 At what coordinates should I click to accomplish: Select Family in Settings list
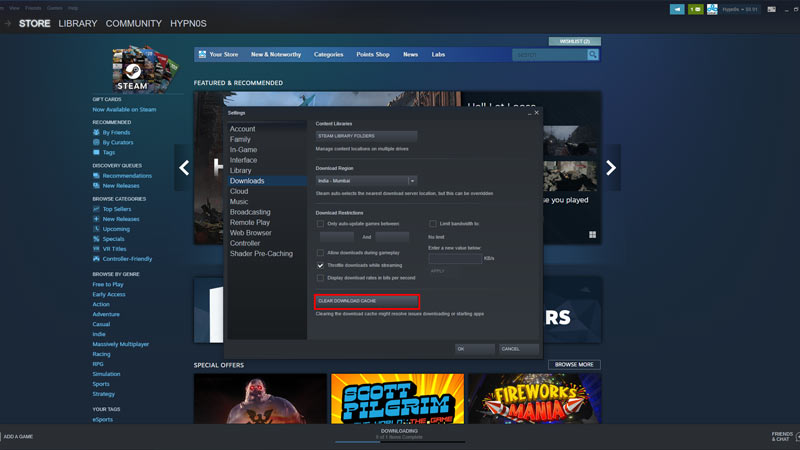point(240,139)
